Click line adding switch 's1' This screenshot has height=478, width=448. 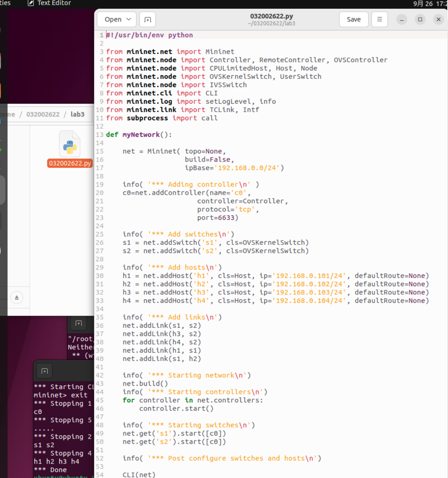(216, 243)
